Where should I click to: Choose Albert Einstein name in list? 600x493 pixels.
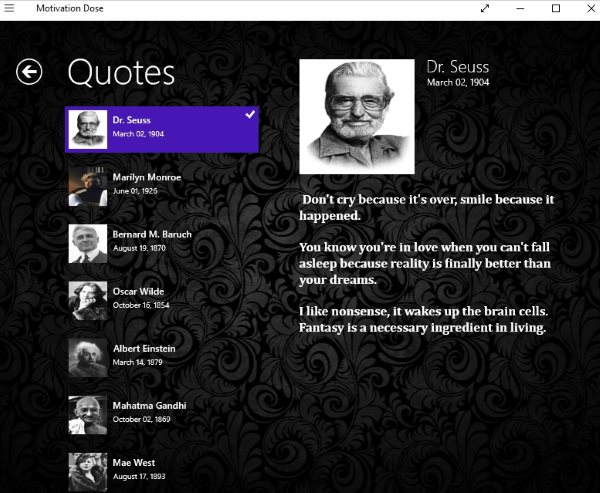pos(144,348)
